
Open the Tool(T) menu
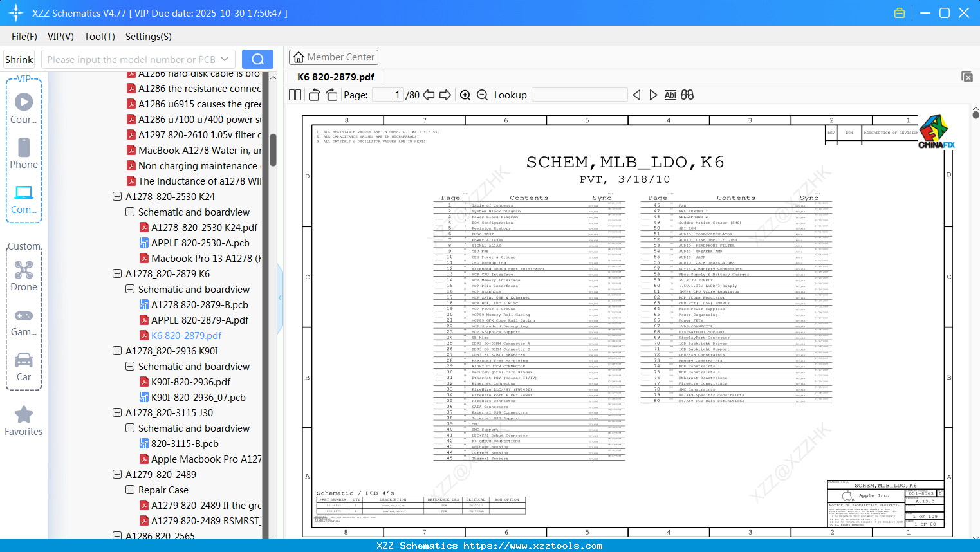100,37
